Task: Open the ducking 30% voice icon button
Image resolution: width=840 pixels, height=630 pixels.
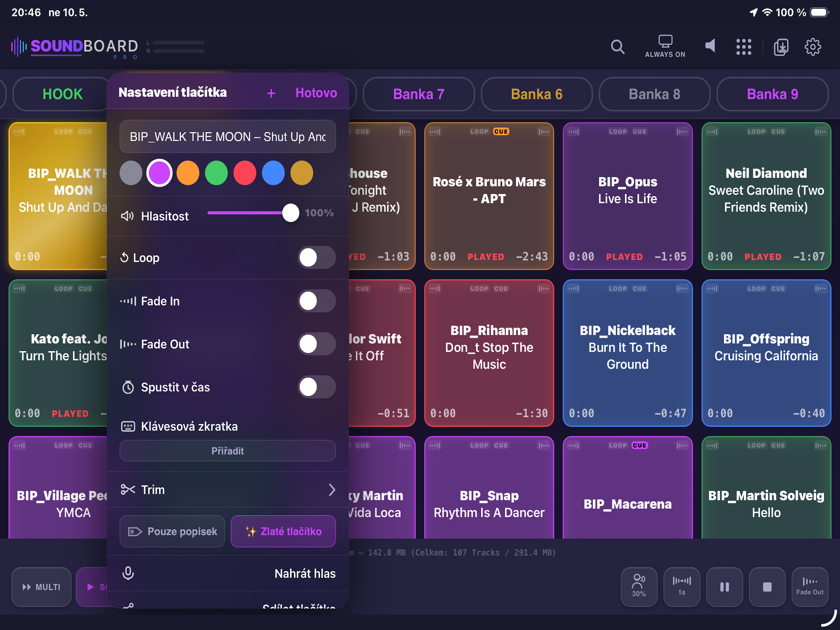Action: point(639,586)
